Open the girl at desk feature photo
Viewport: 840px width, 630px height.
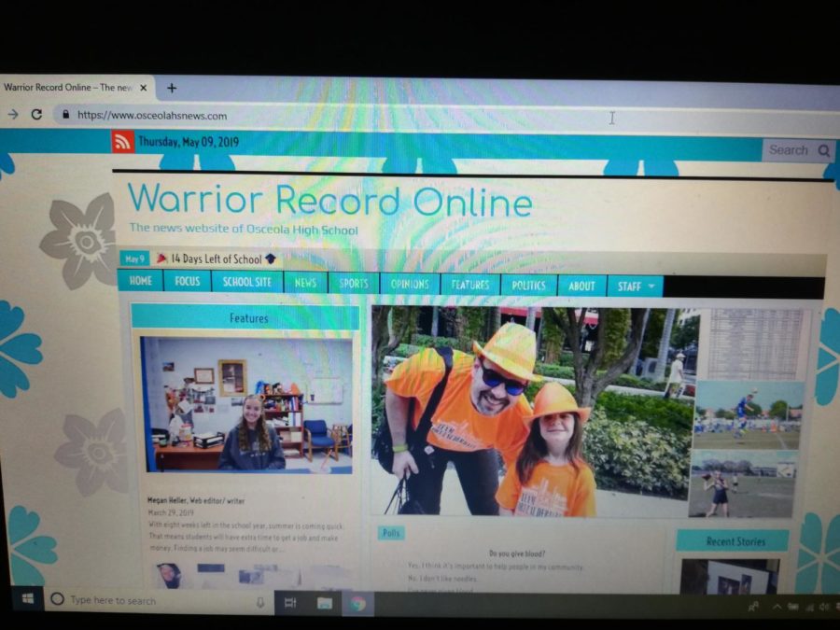click(246, 406)
